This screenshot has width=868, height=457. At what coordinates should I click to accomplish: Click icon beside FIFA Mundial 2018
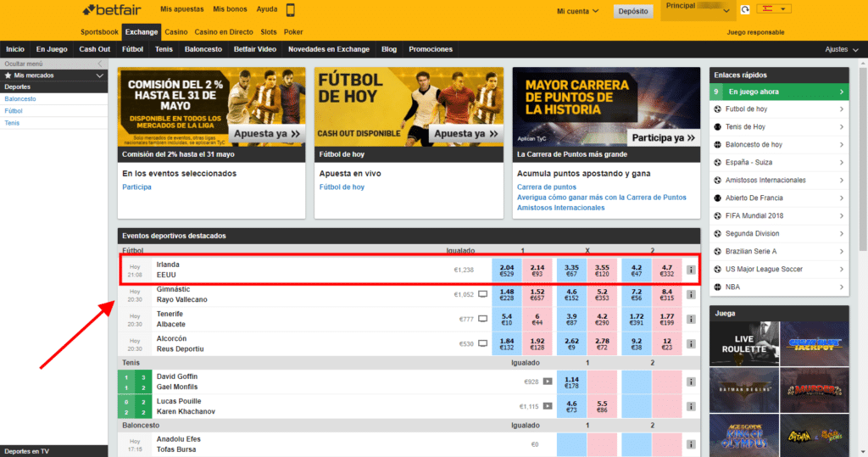(x=717, y=215)
